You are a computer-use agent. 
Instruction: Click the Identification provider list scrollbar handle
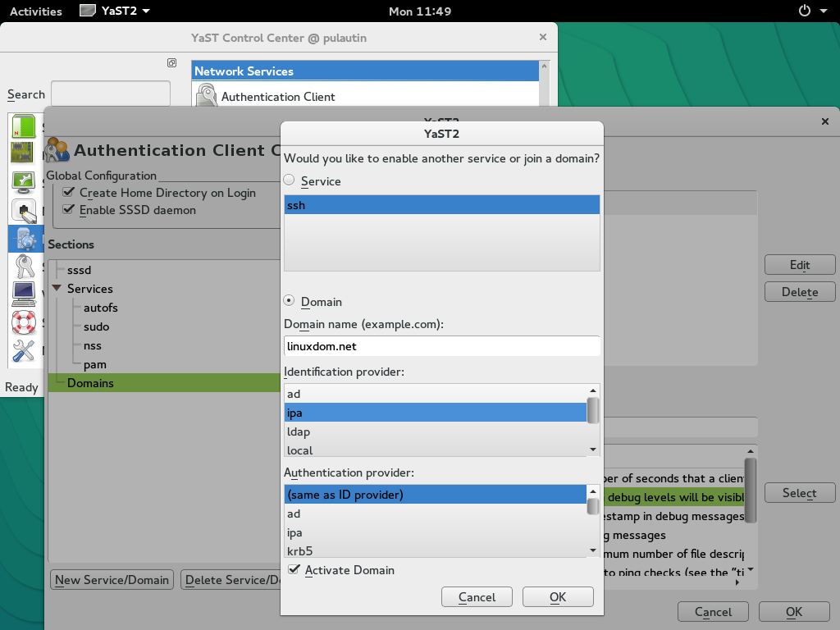593,409
